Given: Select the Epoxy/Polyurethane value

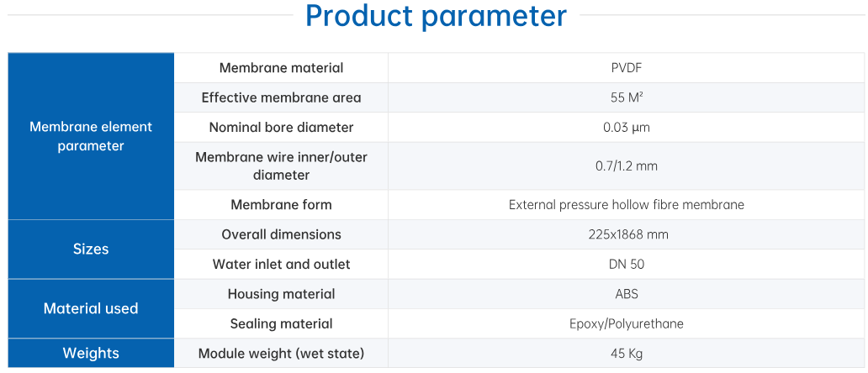Looking at the screenshot, I should 627,323.
